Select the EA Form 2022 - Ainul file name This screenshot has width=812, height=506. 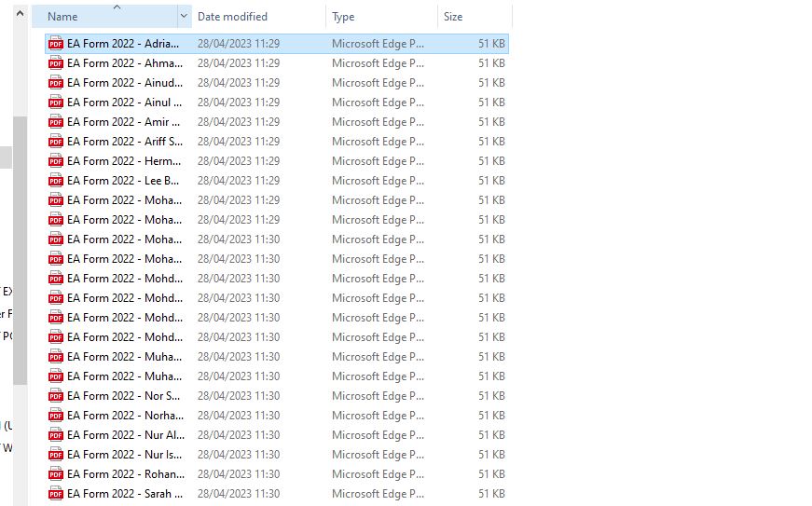point(125,103)
